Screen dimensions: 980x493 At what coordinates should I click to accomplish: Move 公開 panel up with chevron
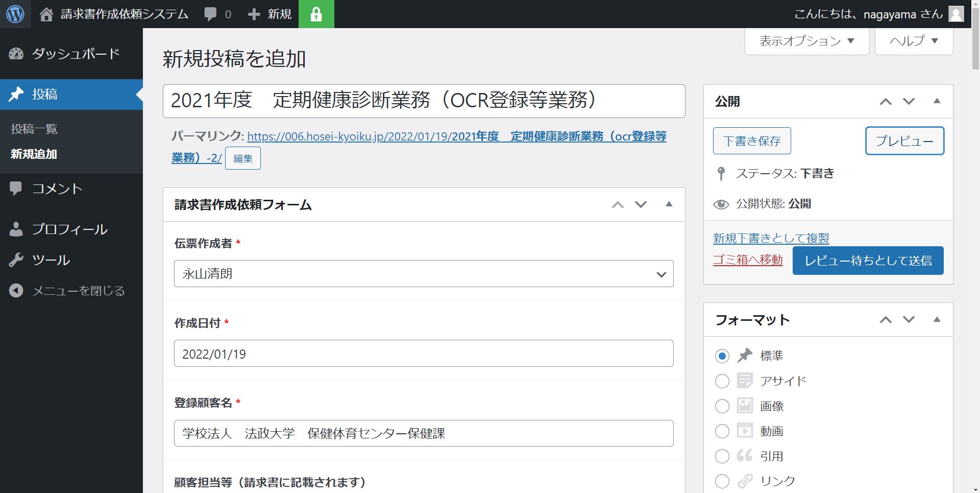point(886,102)
